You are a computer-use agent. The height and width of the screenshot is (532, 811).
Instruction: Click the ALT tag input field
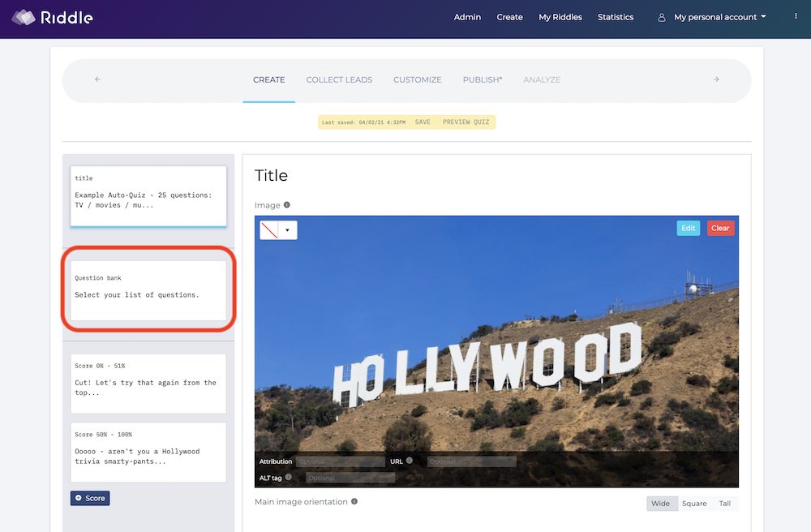coord(350,478)
